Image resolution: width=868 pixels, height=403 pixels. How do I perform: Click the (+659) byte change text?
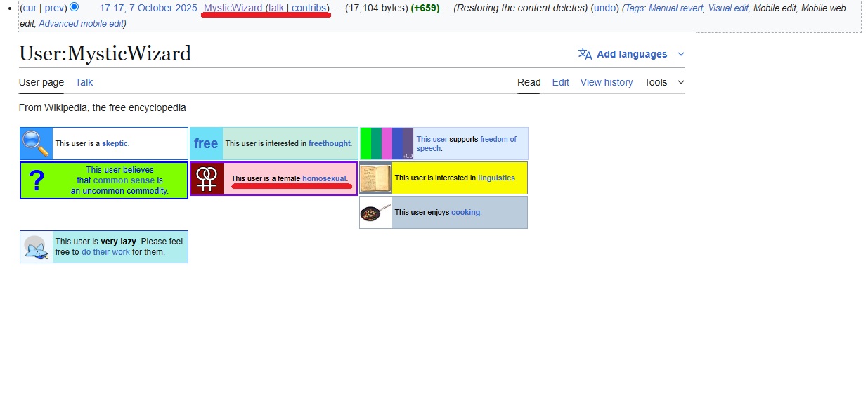[425, 8]
